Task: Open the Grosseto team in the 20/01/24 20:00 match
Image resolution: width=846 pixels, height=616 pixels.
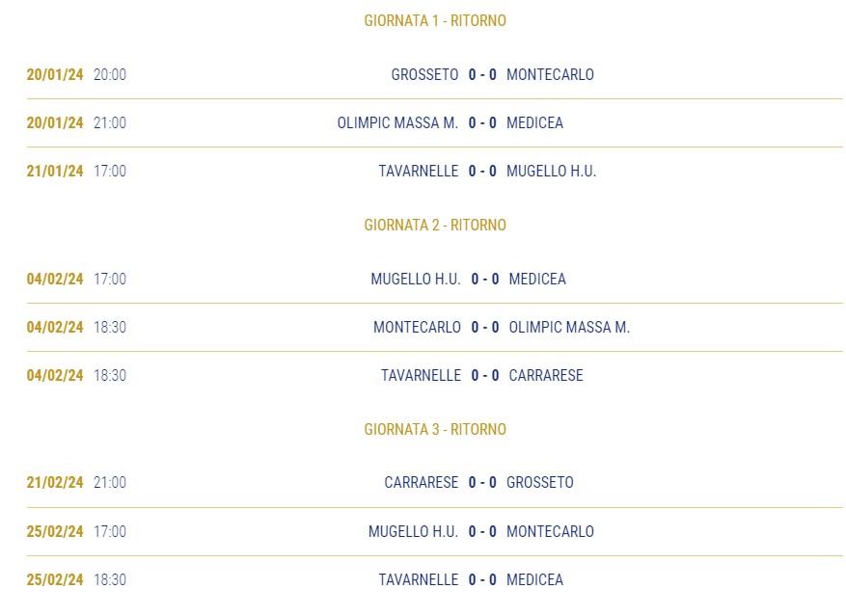Action: point(424,74)
